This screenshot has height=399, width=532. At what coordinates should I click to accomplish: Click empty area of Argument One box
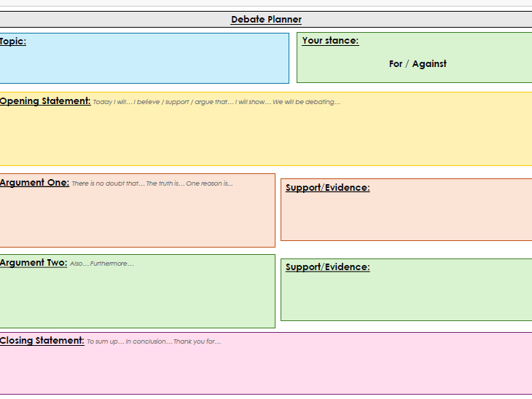tap(137, 218)
